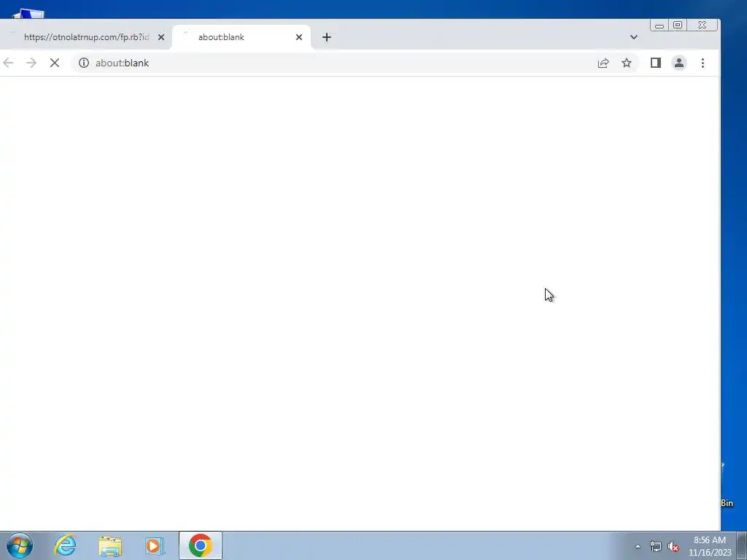Restore down the Chrome window
This screenshot has height=560, width=747.
pyautogui.click(x=678, y=26)
